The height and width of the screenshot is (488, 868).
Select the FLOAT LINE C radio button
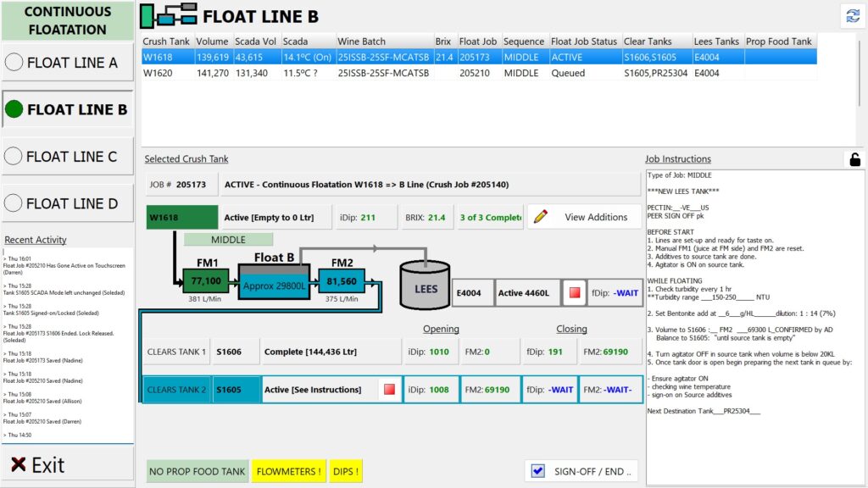(x=13, y=156)
